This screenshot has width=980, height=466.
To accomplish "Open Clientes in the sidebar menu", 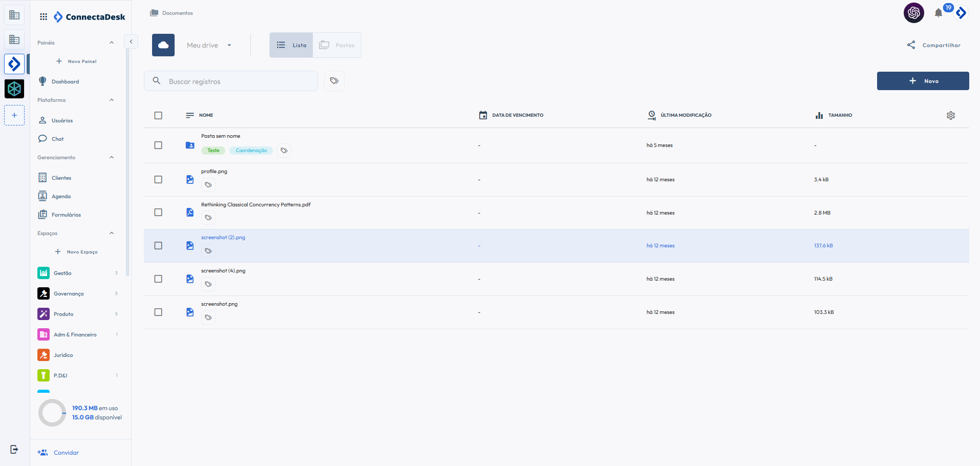I will click(61, 178).
